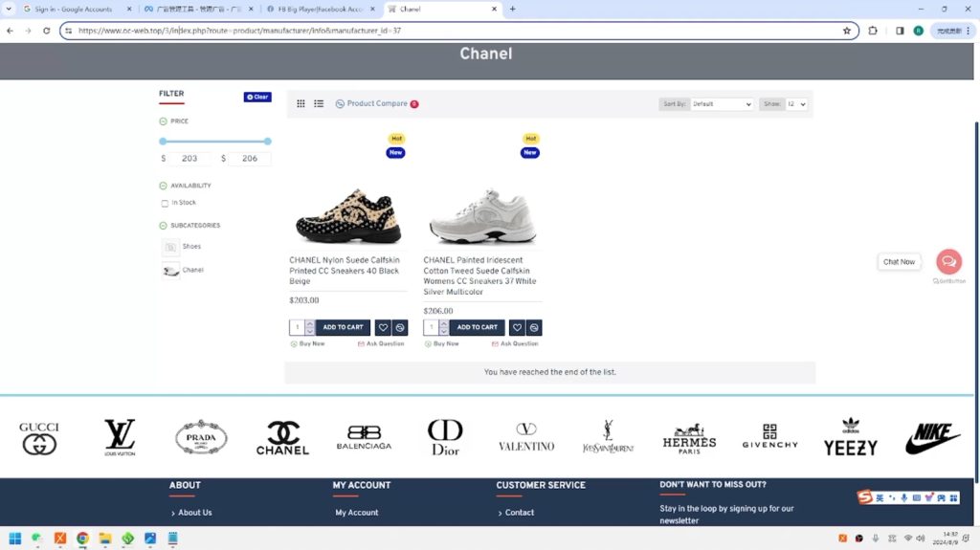This screenshot has height=550, width=980.
Task: Click the Gucci brand logo
Action: click(x=39, y=438)
